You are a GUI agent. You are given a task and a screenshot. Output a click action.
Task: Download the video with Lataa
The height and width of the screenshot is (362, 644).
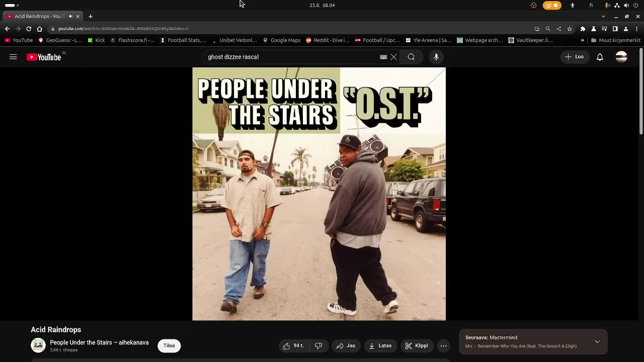tap(380, 345)
